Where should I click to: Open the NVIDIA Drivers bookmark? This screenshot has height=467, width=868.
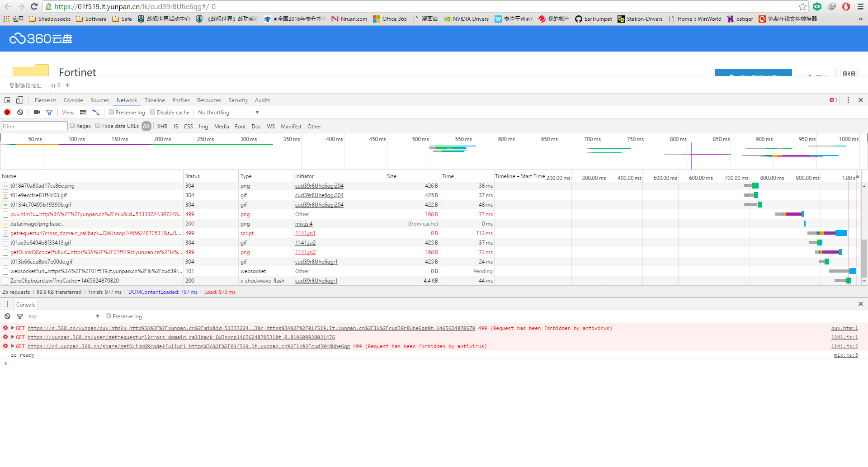point(466,19)
